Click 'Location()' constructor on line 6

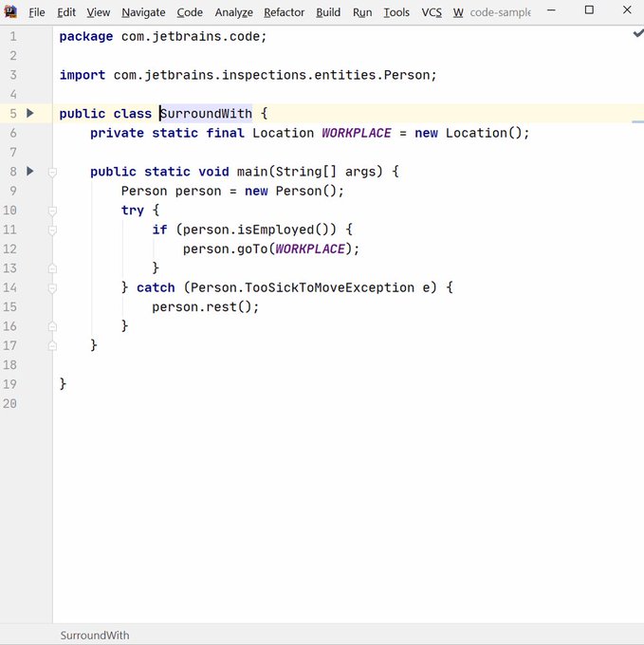484,133
